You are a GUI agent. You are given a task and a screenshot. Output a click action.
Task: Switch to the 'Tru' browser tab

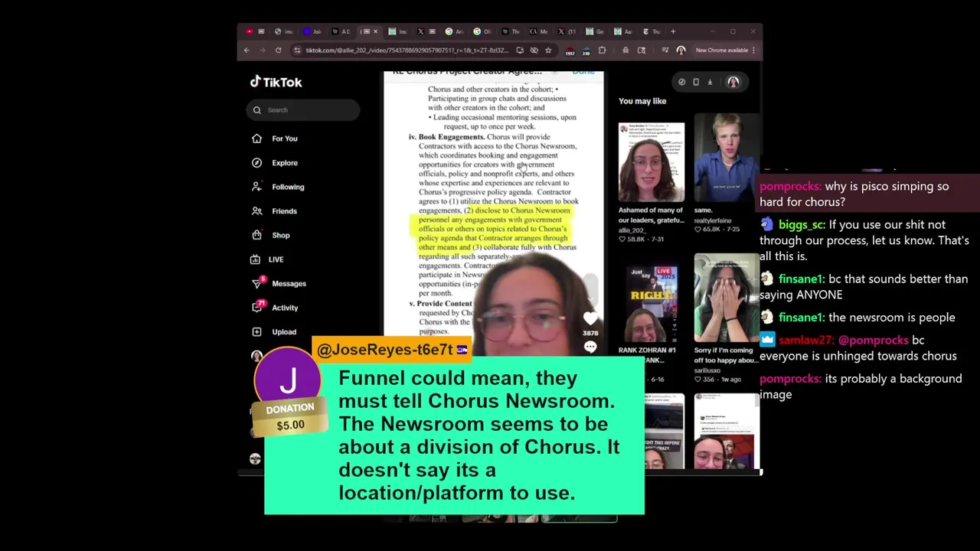652,31
